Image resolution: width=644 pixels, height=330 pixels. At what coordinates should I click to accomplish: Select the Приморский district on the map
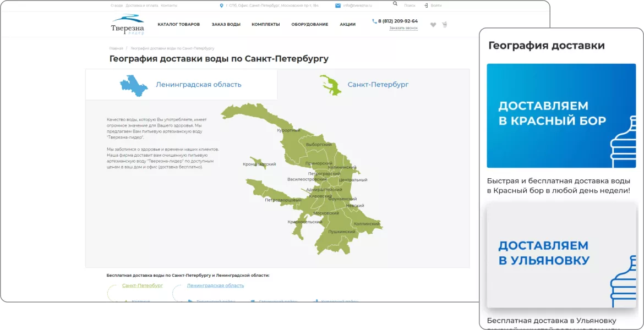coord(319,163)
